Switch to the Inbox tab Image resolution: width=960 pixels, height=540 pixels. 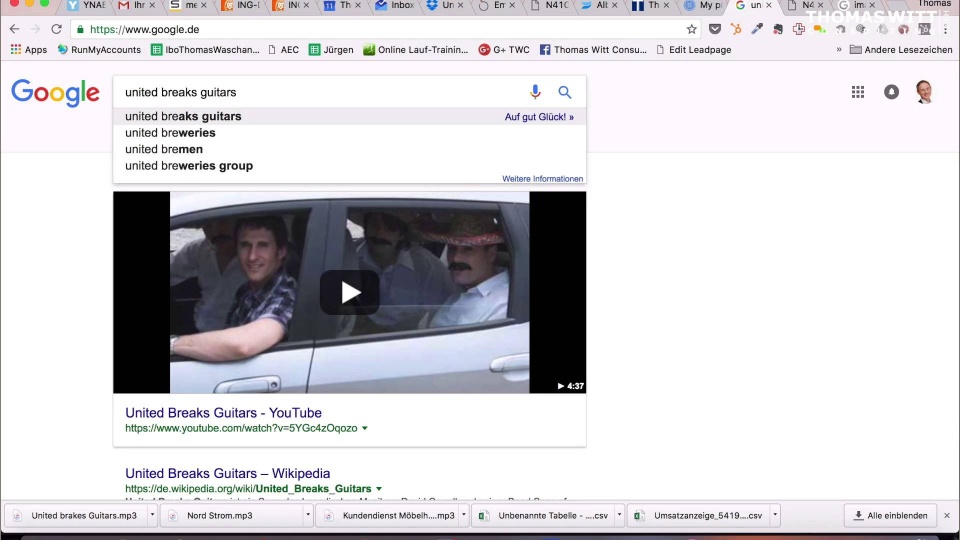tap(396, 6)
